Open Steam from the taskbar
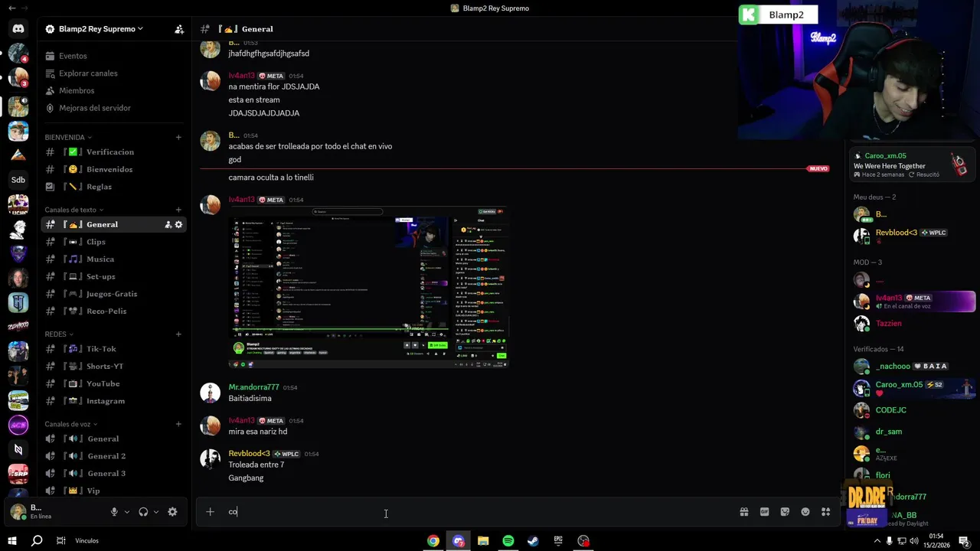Viewport: 980px width, 551px height. (533, 541)
